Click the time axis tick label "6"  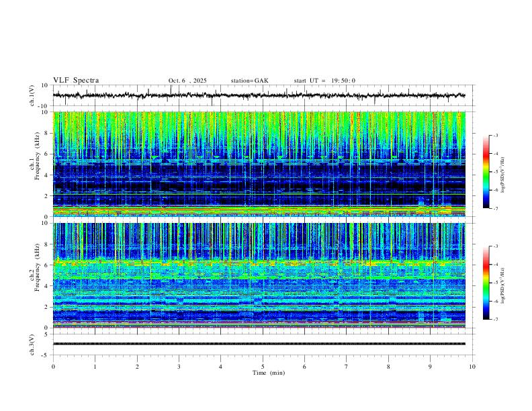click(304, 367)
